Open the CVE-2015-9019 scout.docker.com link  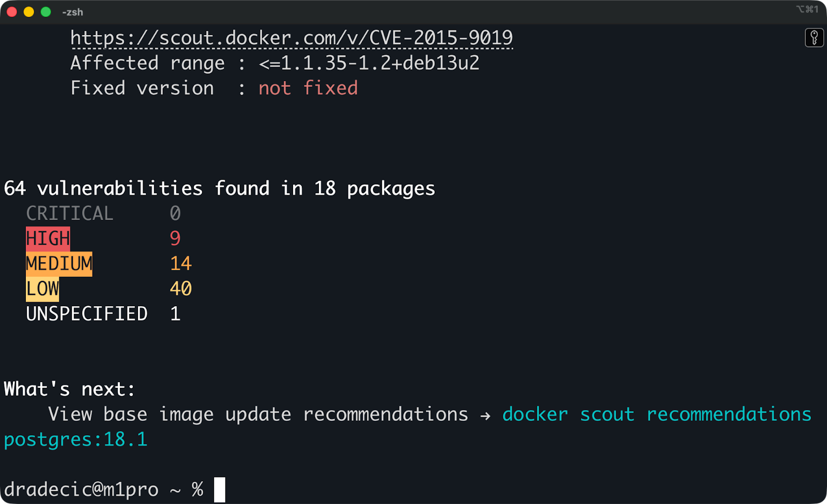click(x=291, y=38)
